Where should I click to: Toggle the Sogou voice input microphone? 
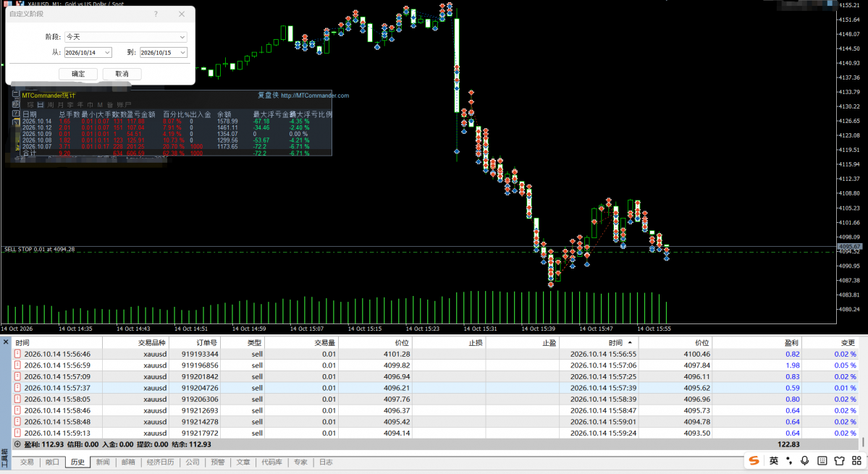click(804, 460)
